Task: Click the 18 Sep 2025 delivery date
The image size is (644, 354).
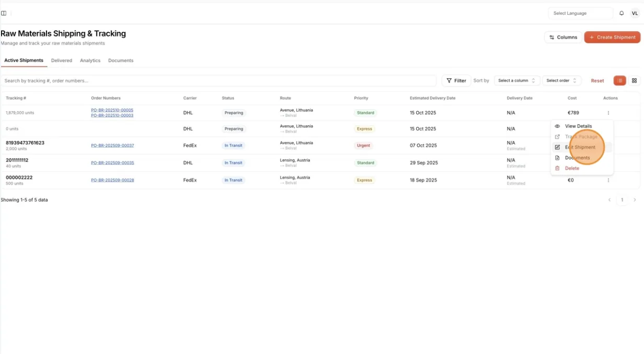Action: pos(423,180)
